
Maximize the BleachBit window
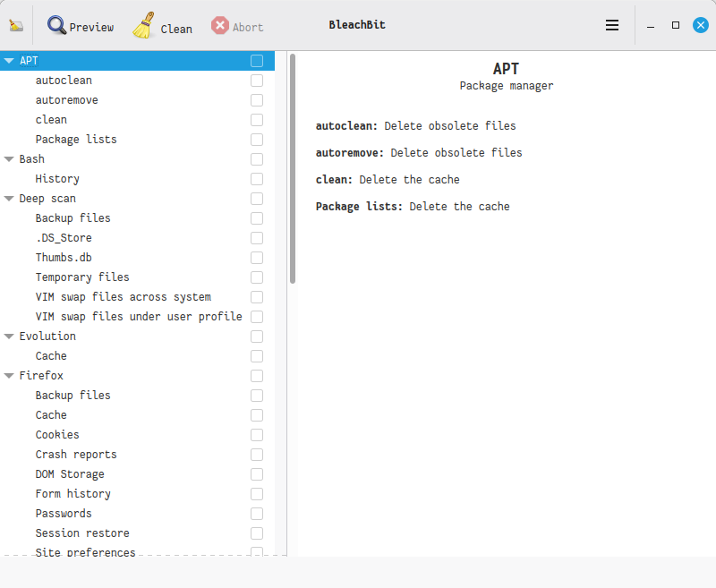tap(676, 26)
